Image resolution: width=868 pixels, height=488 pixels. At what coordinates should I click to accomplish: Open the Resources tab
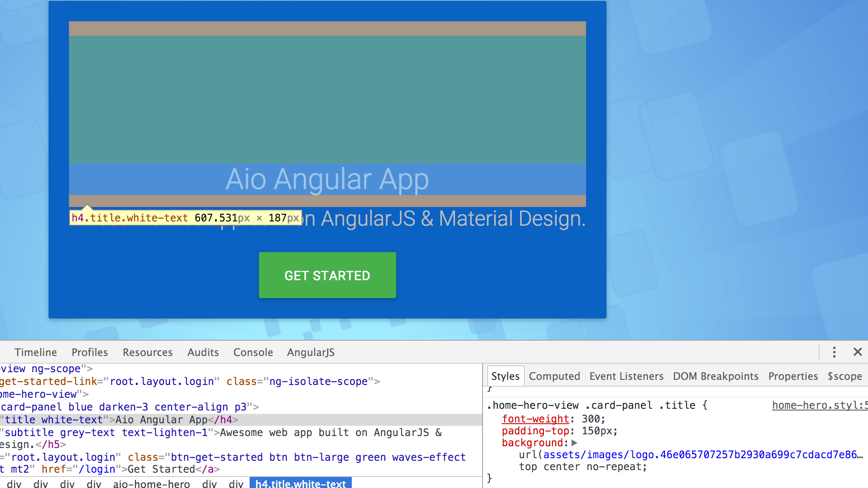[x=147, y=352]
